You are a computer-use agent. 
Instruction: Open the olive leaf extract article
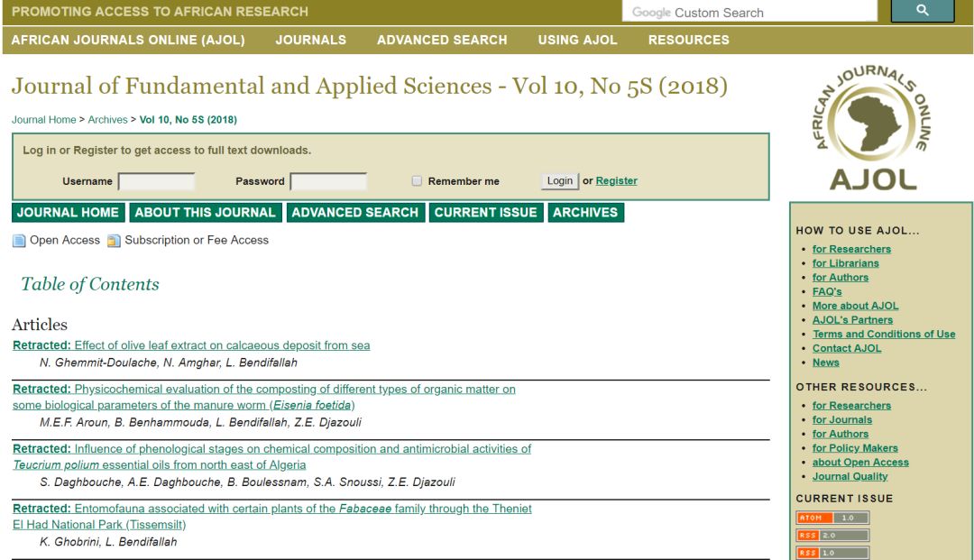[222, 345]
